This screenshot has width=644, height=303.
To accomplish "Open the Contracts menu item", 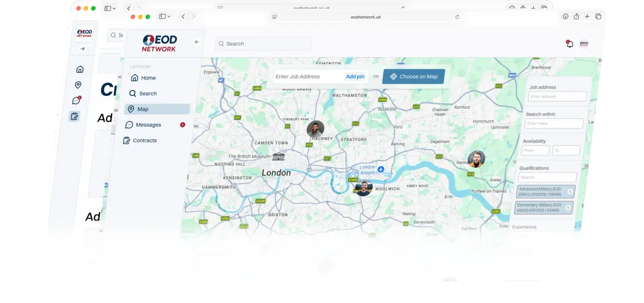I will (x=153, y=140).
